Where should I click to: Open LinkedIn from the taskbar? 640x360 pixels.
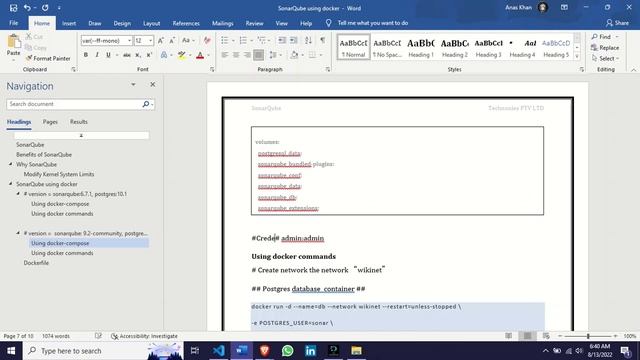pos(310,351)
